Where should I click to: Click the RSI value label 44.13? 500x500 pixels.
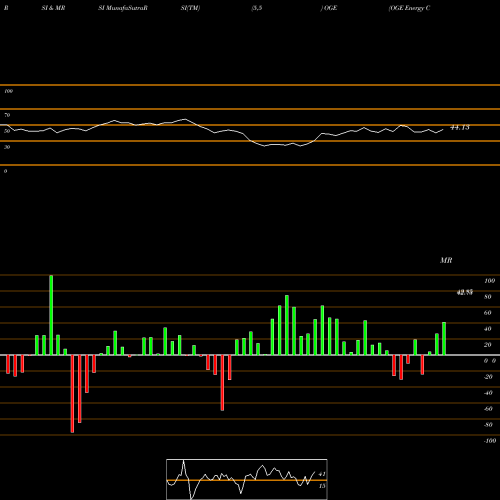pos(460,127)
